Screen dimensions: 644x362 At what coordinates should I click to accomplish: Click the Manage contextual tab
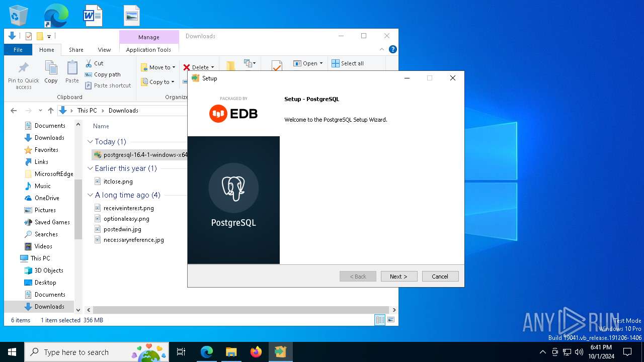[x=149, y=37]
